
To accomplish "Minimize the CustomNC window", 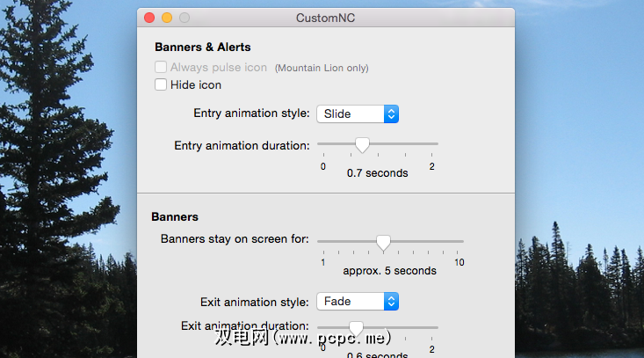I will [166, 18].
